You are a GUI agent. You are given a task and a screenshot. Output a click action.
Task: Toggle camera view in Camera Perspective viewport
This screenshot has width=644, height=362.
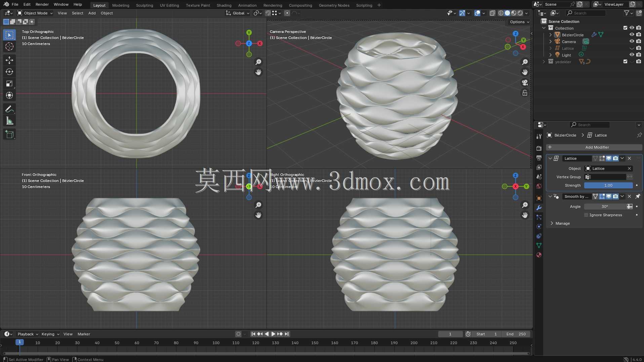525,83
